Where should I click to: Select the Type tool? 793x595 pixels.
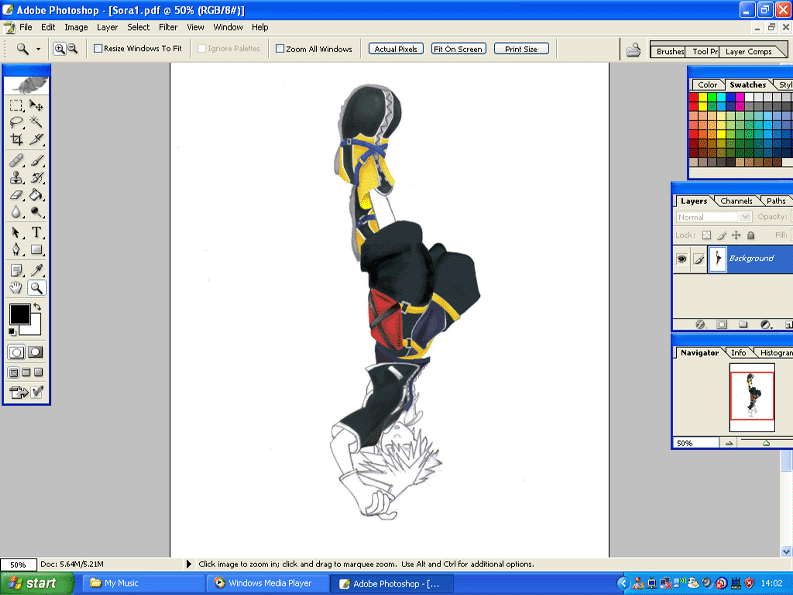coord(36,233)
